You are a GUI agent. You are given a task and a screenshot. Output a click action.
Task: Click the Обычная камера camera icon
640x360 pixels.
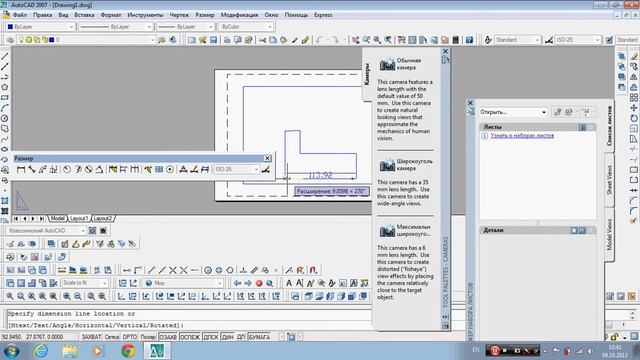coord(387,64)
